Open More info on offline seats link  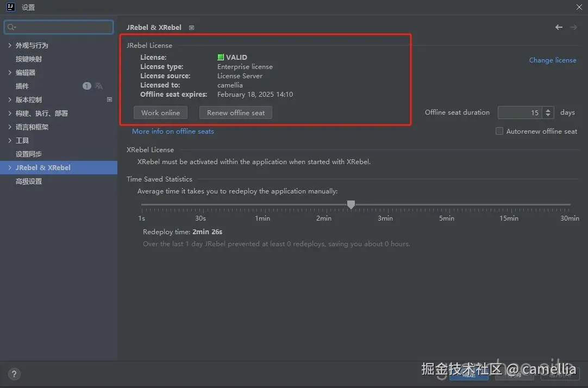coord(173,131)
